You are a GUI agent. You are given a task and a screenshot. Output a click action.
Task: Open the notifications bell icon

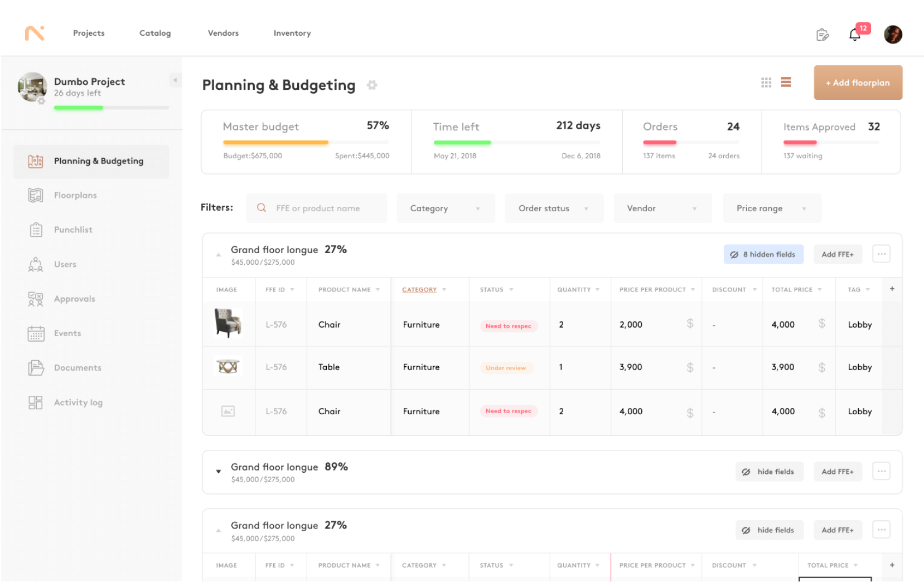[854, 35]
